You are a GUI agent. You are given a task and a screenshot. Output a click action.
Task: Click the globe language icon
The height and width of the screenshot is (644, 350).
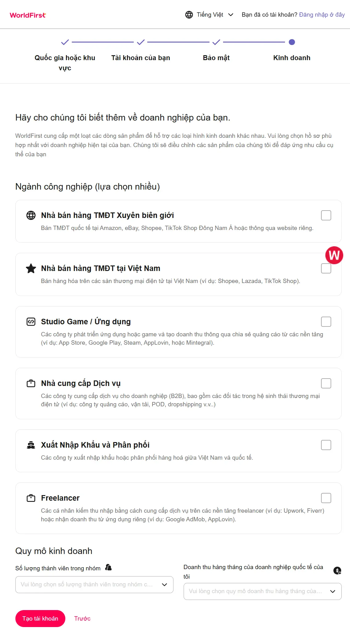tap(189, 15)
